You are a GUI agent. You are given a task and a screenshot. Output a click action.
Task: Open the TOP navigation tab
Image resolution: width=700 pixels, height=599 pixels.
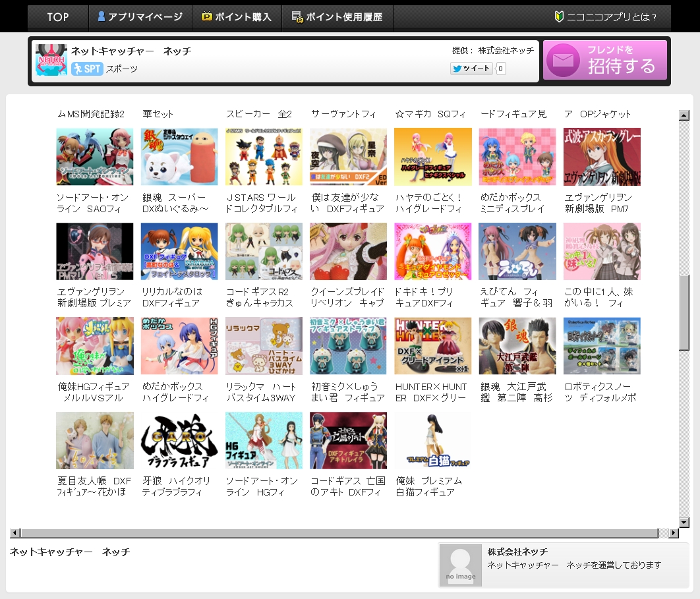58,17
